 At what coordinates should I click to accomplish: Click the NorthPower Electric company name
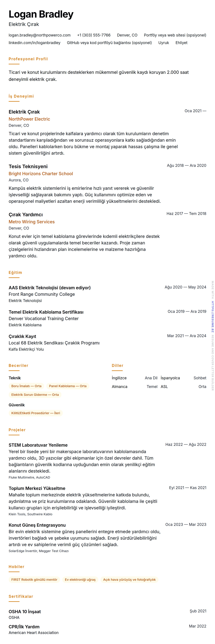pyautogui.click(x=29, y=119)
